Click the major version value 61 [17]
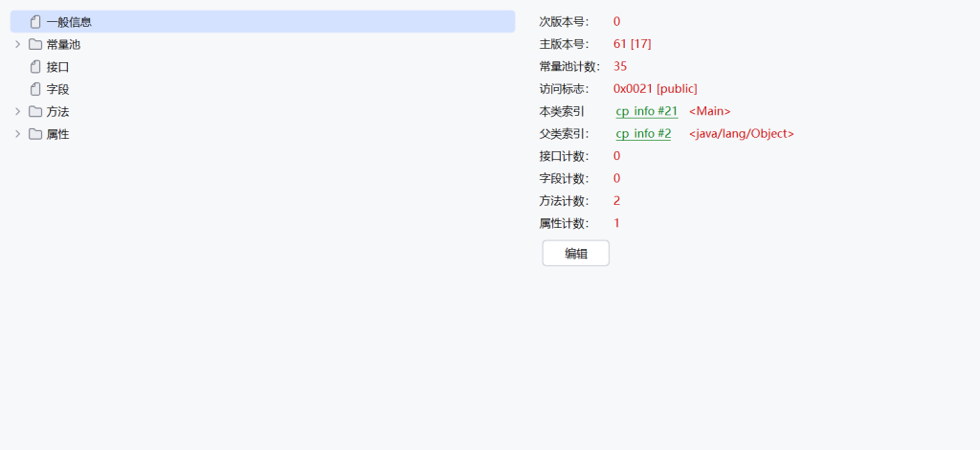 [x=632, y=44]
